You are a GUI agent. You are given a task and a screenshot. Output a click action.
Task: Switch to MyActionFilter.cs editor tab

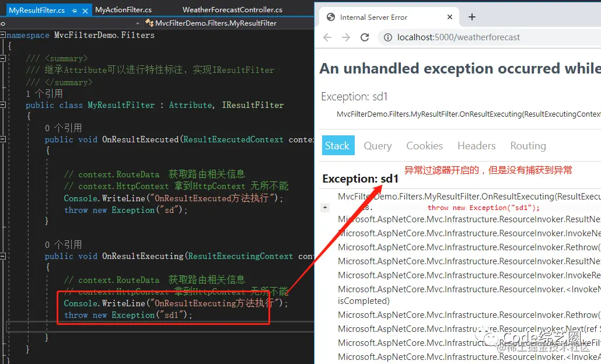tap(123, 10)
